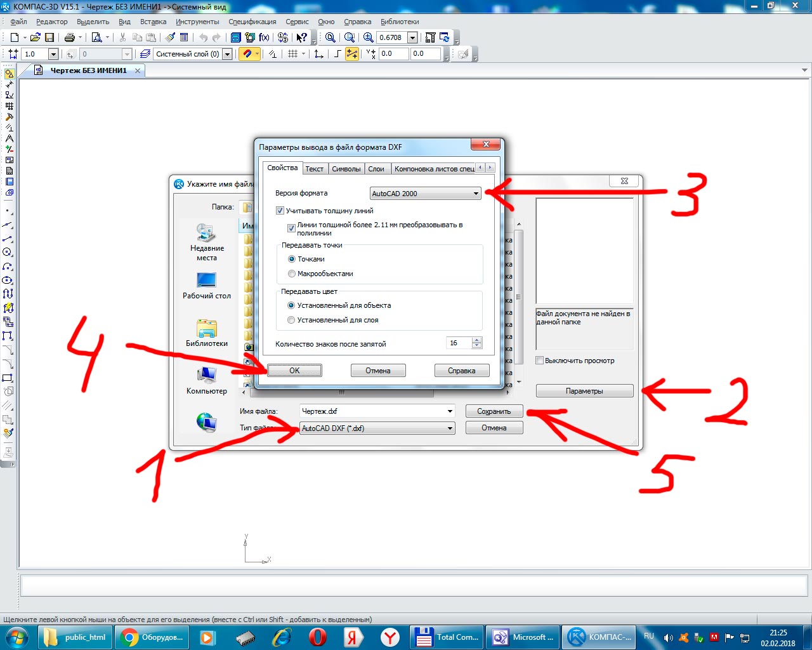Open Print Preview magnifier icon
Screen dimensions: 812x650
tap(96, 37)
